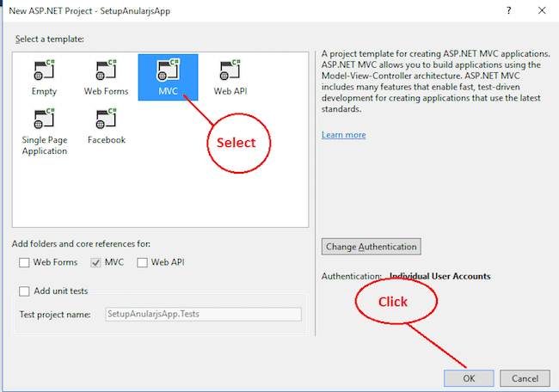Click the MVC template label text
559x392 pixels.
tap(168, 91)
